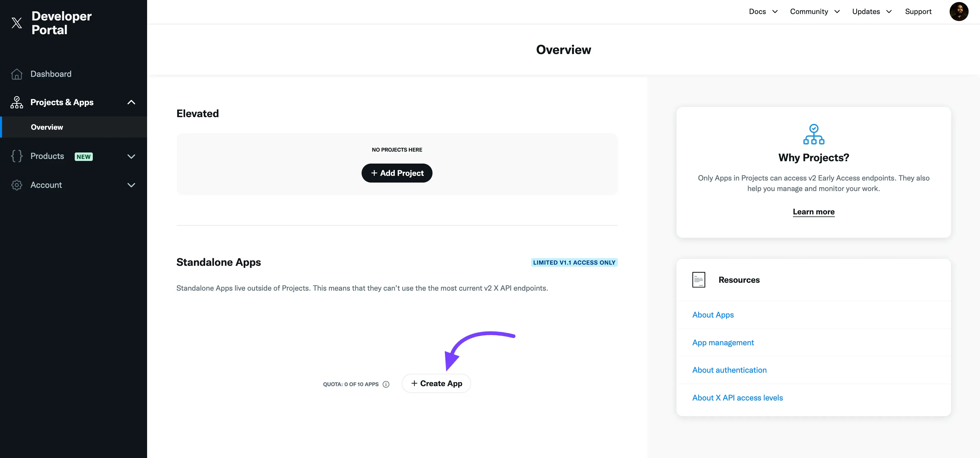980x458 pixels.
Task: Open the user profile avatar
Action: coord(958,11)
